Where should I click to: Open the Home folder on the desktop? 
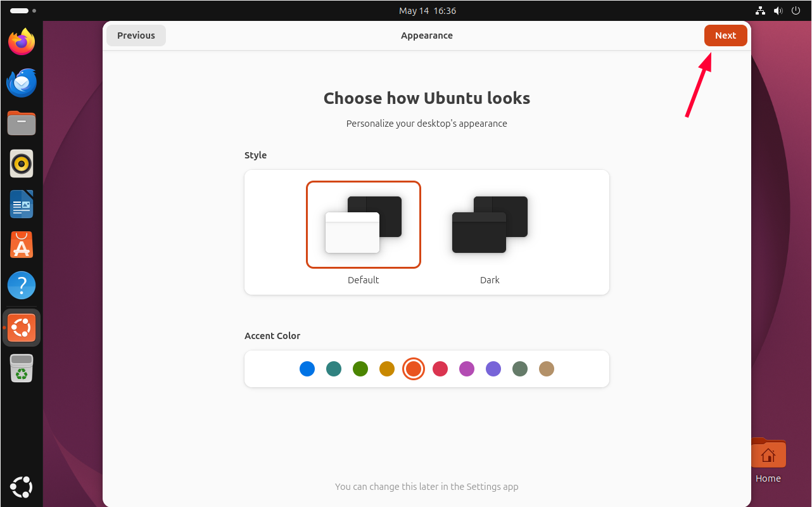768,461
